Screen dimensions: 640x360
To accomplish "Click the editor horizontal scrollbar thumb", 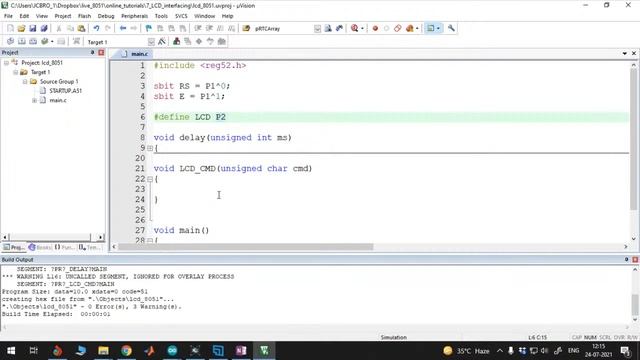I will click(x=246, y=247).
